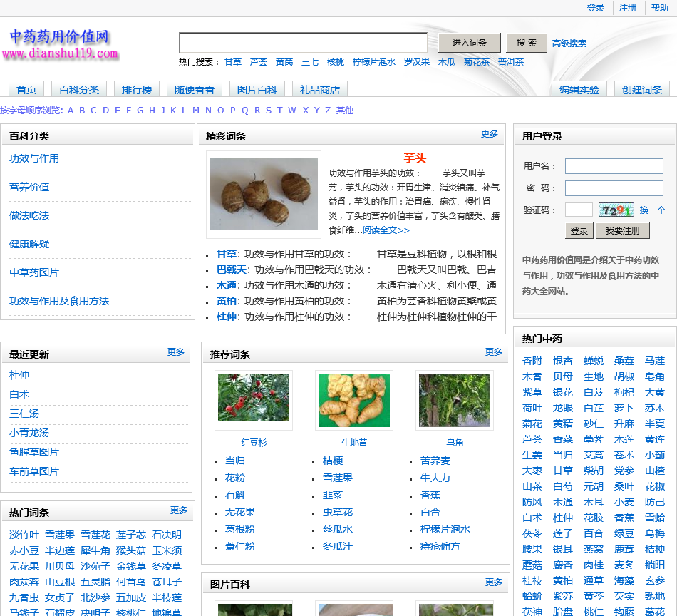Browse entries by letter Z
The height and width of the screenshot is (616, 677).
pyautogui.click(x=328, y=111)
